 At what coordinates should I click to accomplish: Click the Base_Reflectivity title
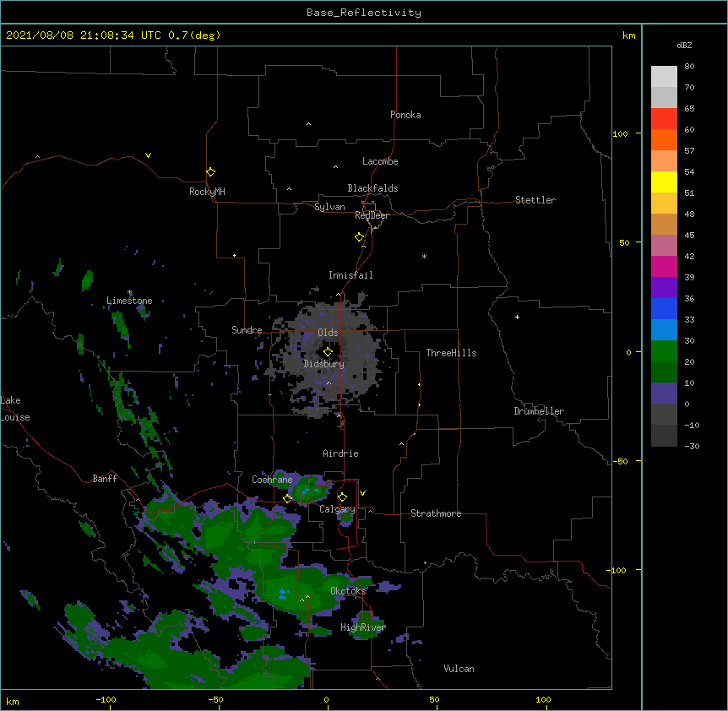[x=364, y=13]
